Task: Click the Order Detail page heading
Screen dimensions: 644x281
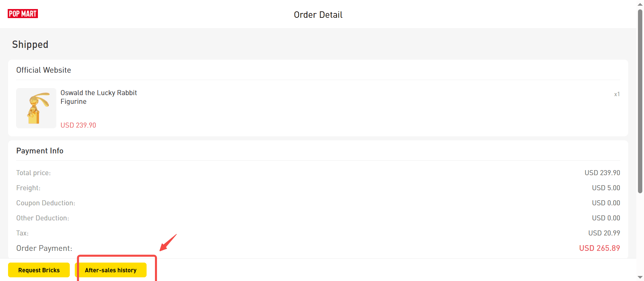Action: 318,15
